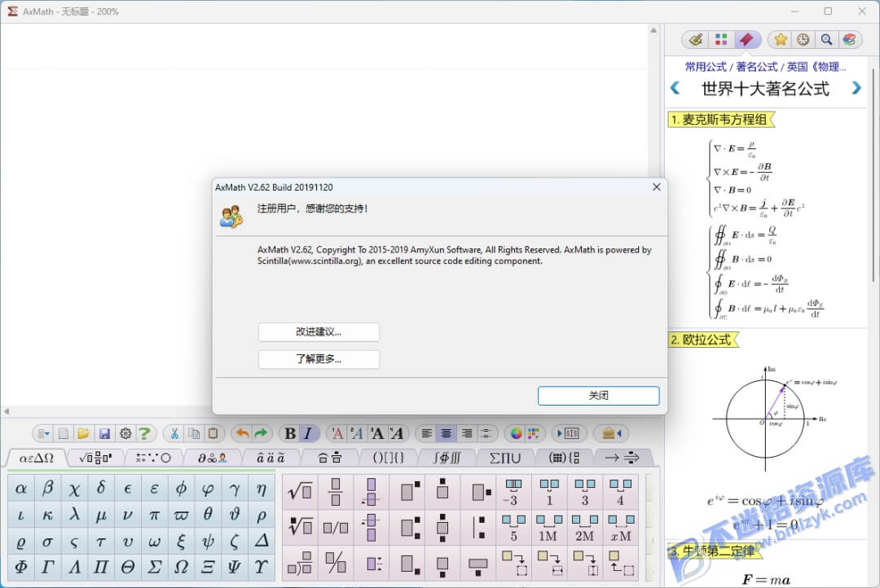Toggle Bold with the B button
The height and width of the screenshot is (588, 880).
pyautogui.click(x=290, y=434)
